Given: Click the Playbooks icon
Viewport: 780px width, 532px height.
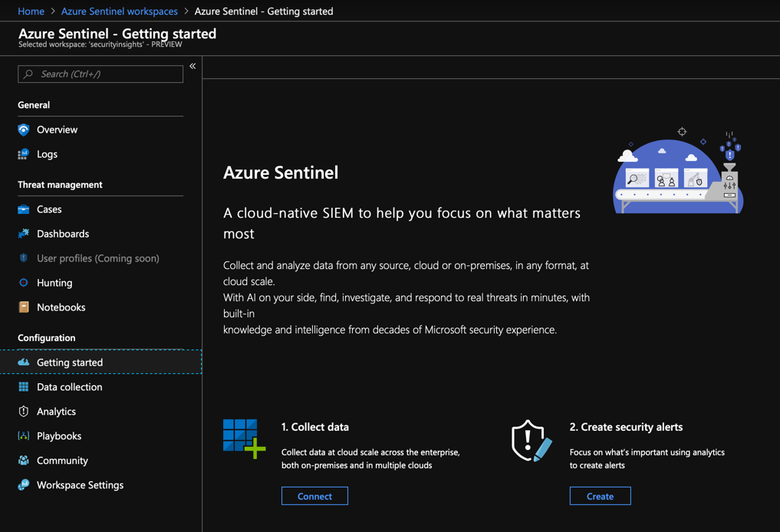Looking at the screenshot, I should (x=24, y=436).
